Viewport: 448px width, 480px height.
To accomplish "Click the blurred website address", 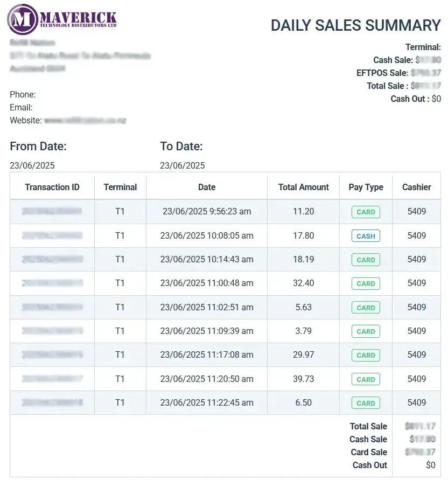I will [x=85, y=121].
